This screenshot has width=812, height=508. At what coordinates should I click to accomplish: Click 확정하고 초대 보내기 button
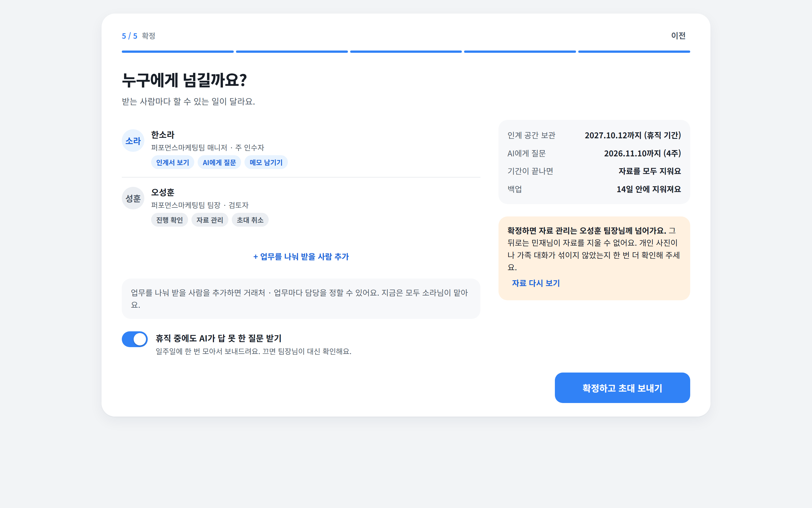pyautogui.click(x=622, y=388)
